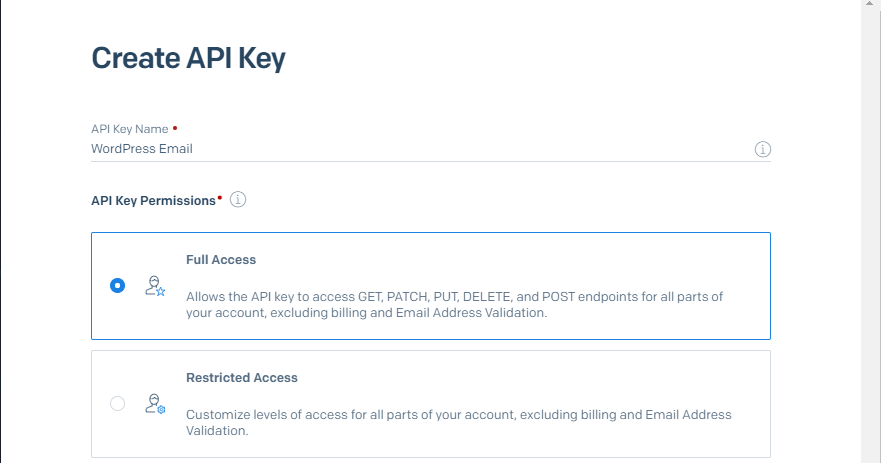Click the 'API Key Name' field label
The width and height of the screenshot is (881, 463).
(130, 129)
